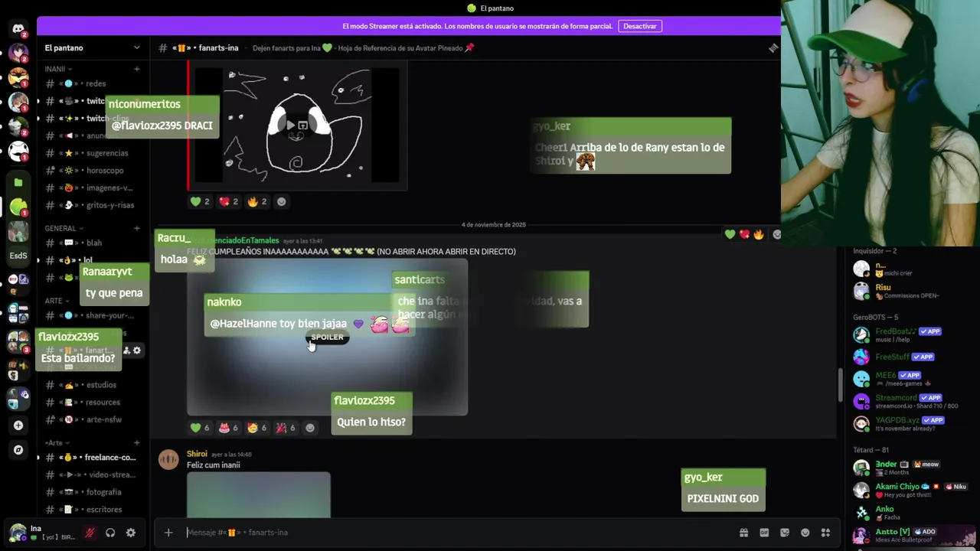Open El pantano server dropdown menu
This screenshot has height=551, width=980.
92,47
